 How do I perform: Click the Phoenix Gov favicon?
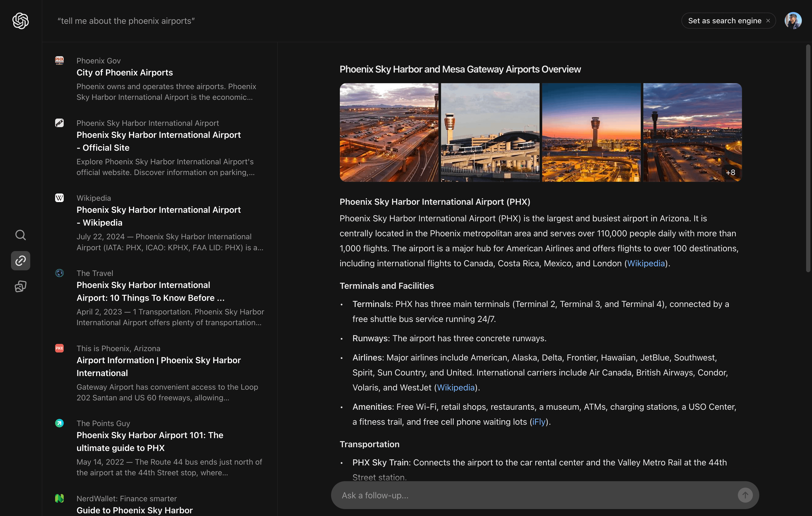(59, 60)
